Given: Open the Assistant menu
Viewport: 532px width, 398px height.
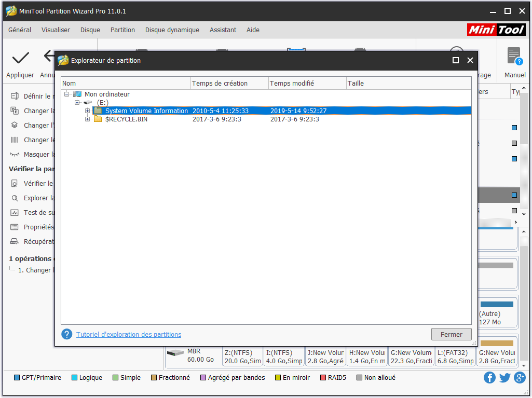Looking at the screenshot, I should 223,30.
